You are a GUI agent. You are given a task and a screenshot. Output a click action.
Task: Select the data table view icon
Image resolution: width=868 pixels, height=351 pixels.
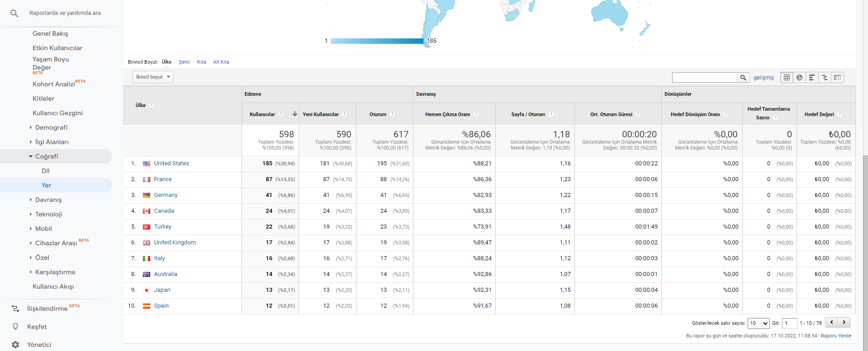(x=787, y=78)
